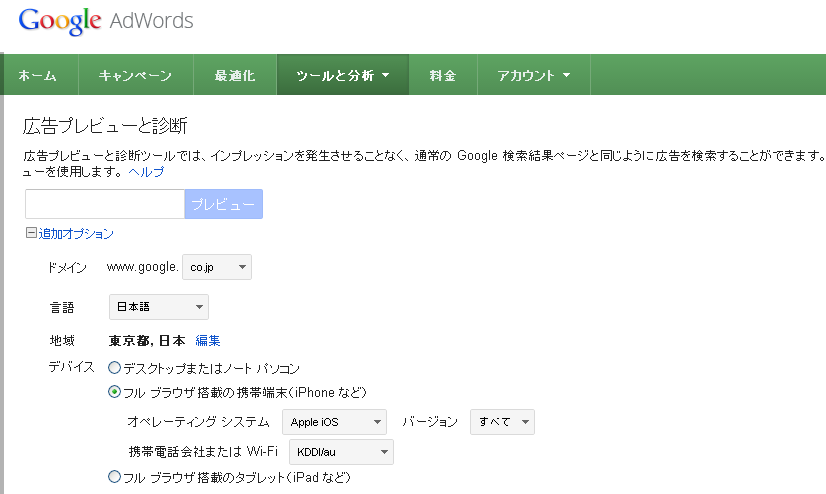The image size is (826, 494).
Task: Click the www.google. domain prefix text
Action: click(x=143, y=267)
